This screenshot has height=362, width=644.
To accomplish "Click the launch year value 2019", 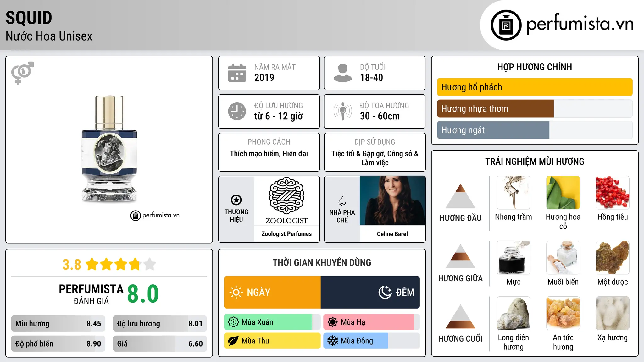I will (264, 78).
